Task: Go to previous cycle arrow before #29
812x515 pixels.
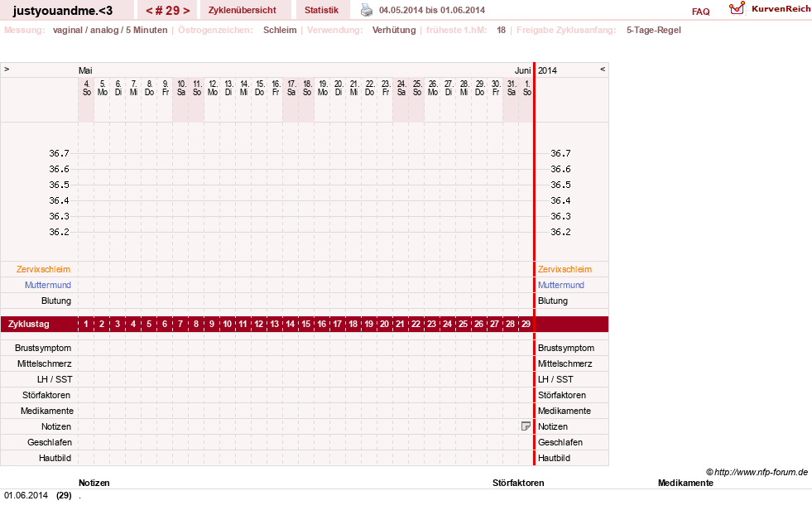Action: click(149, 11)
